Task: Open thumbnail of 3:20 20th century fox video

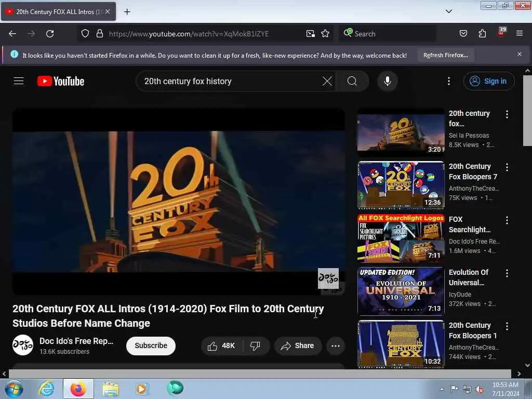Action: point(401,131)
